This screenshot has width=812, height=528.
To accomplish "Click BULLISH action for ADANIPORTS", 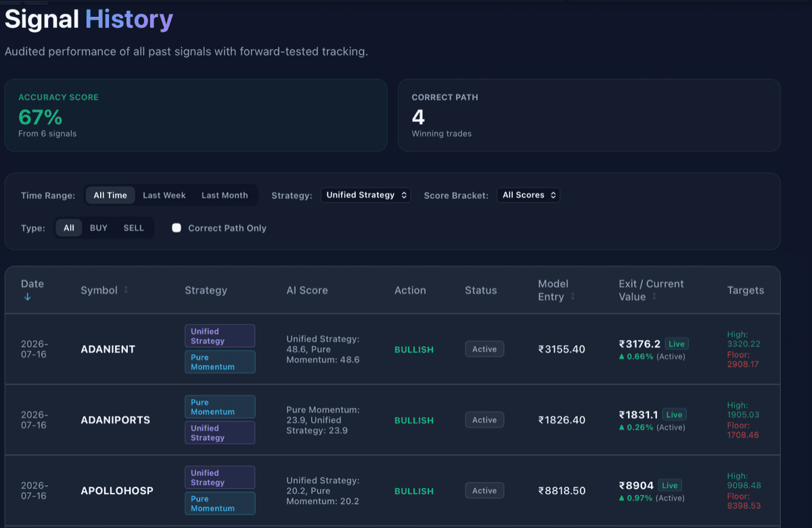I will click(x=414, y=420).
